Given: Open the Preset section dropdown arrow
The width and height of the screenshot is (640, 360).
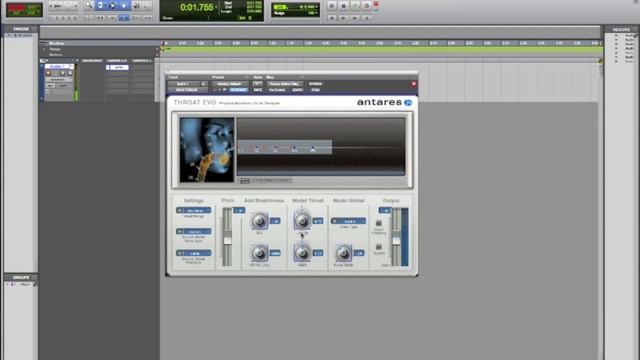Looking at the screenshot, I should tap(246, 77).
